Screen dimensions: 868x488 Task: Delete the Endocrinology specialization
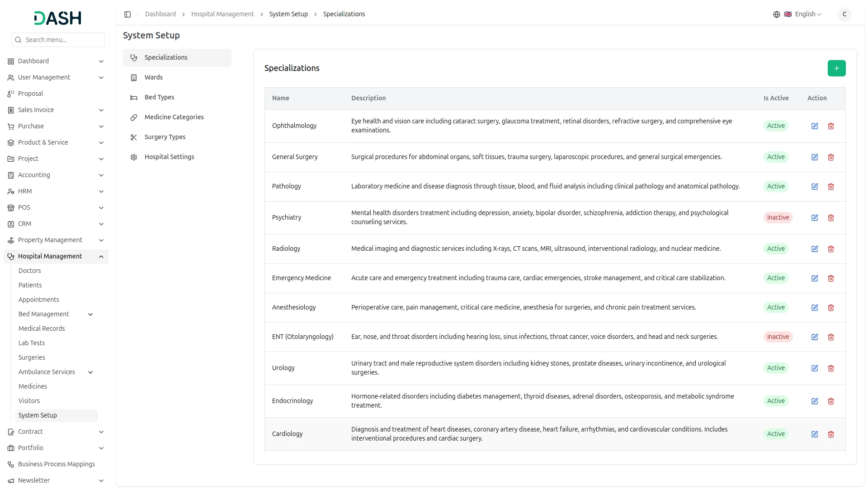831,401
